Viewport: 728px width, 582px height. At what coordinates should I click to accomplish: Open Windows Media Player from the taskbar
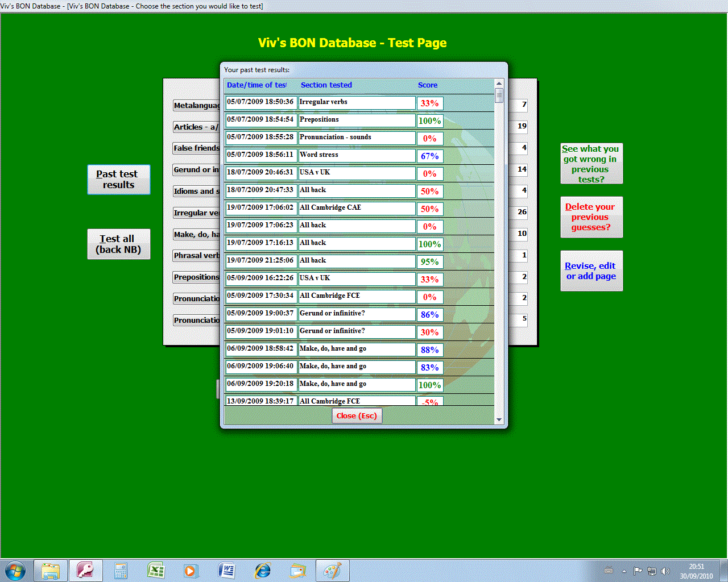191,570
